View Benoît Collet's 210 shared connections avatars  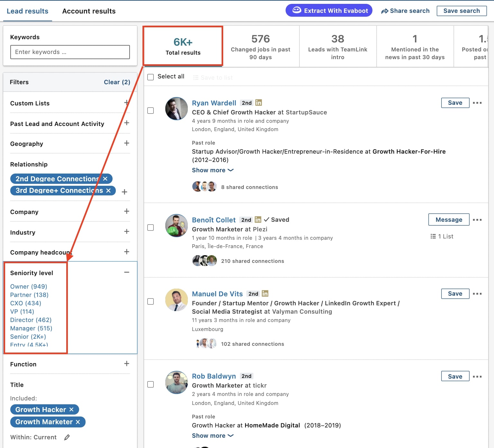tap(205, 261)
